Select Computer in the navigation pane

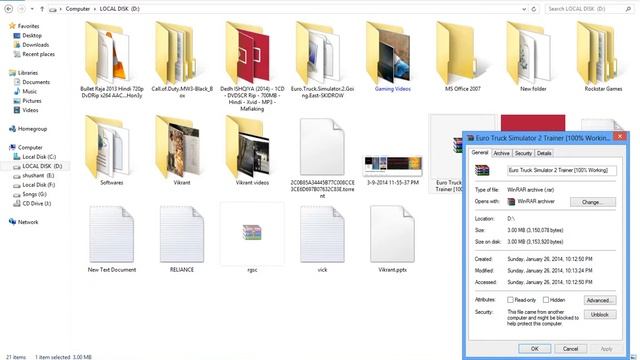(x=30, y=147)
